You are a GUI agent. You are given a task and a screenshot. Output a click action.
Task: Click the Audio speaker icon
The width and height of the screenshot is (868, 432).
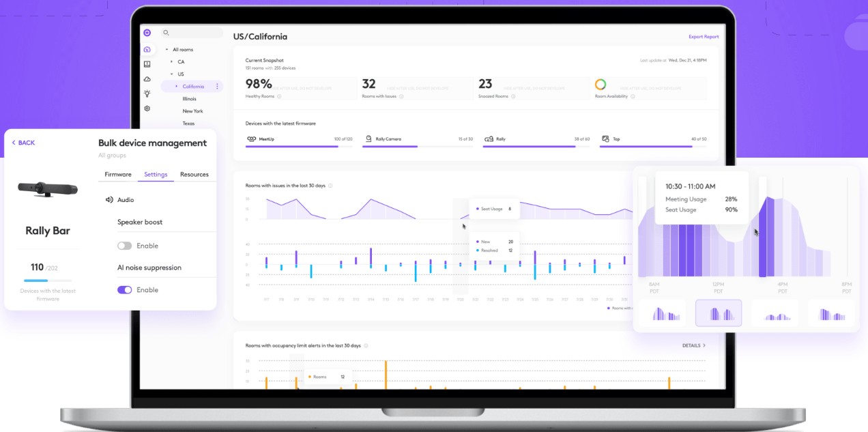(108, 200)
